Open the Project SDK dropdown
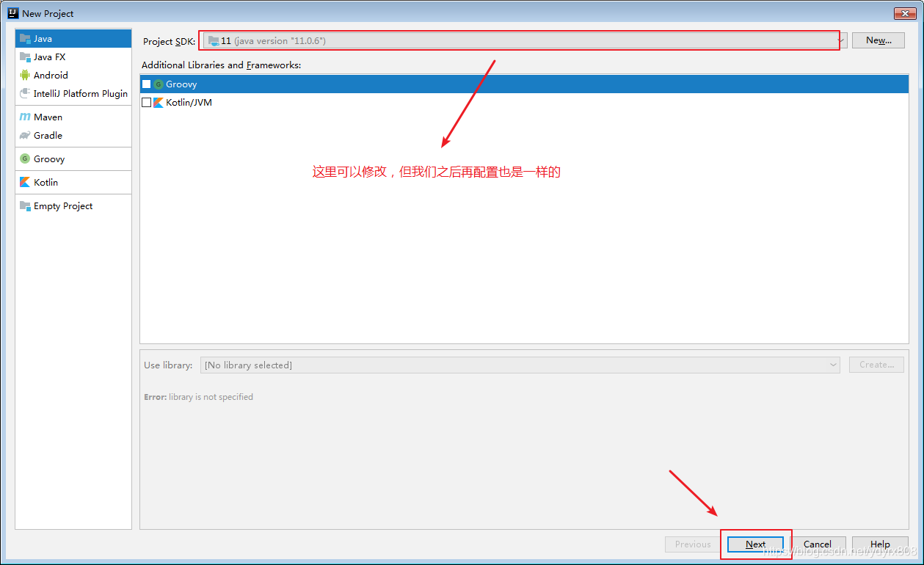Screen dimensions: 924x565 pyautogui.click(x=524, y=41)
